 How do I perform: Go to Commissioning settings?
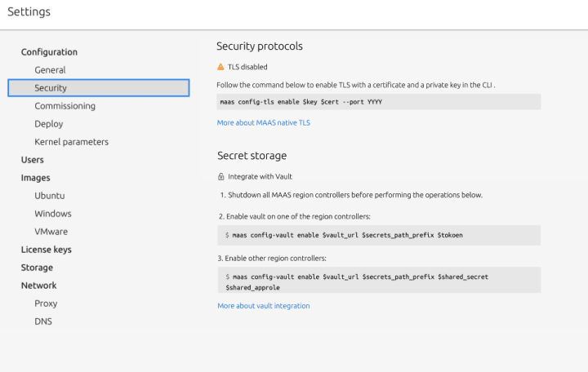(65, 106)
